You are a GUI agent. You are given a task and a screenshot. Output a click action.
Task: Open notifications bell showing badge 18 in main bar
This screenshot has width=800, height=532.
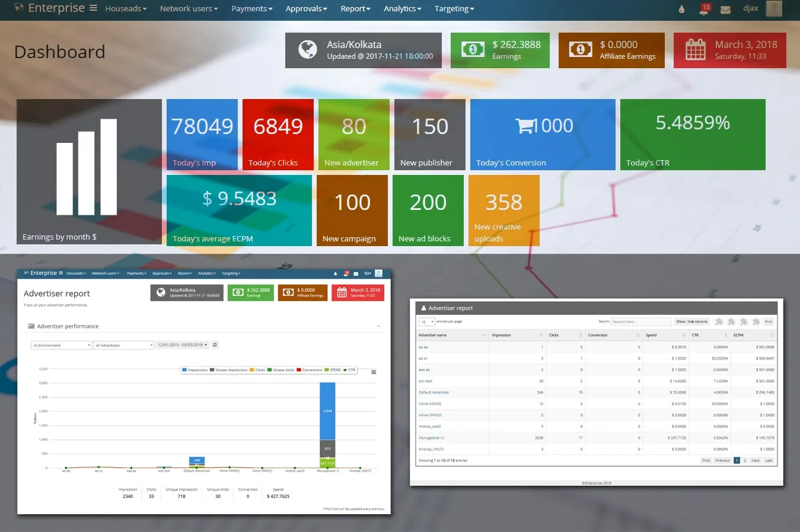(x=704, y=9)
